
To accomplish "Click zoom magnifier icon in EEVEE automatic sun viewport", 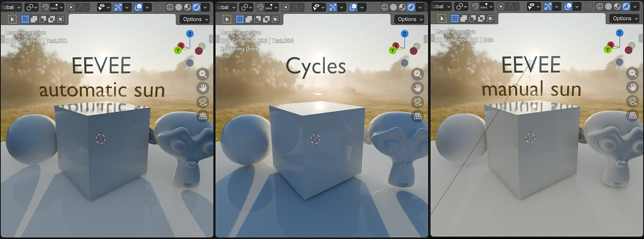I will click(x=203, y=74).
